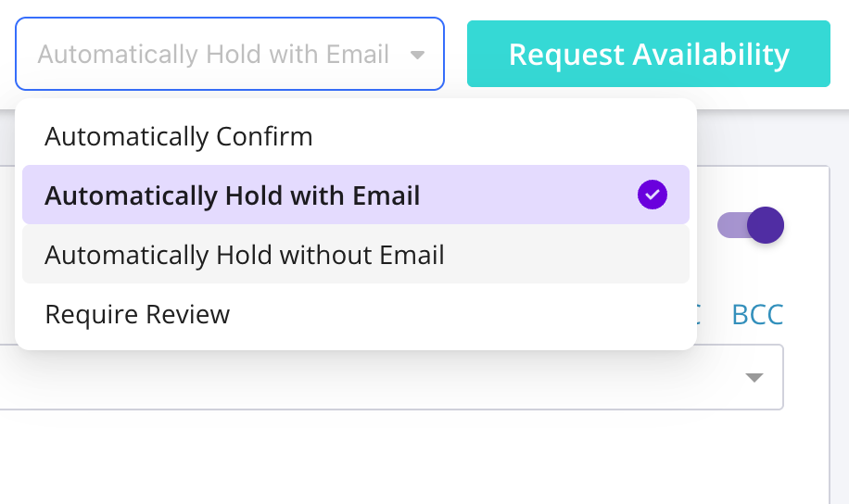
Task: Click the round dark purple toggle knob
Action: (766, 225)
